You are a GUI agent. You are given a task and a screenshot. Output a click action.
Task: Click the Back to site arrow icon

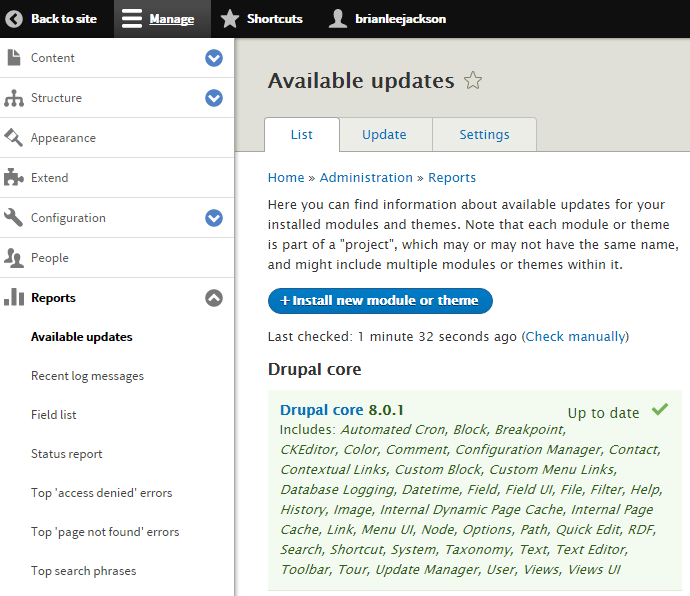coord(14,19)
